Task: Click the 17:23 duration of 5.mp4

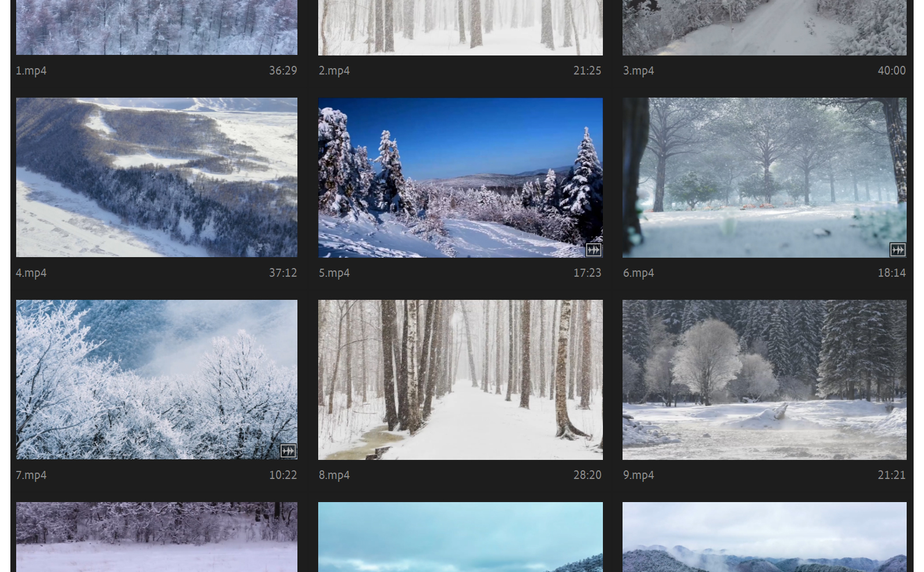Action: tap(587, 273)
